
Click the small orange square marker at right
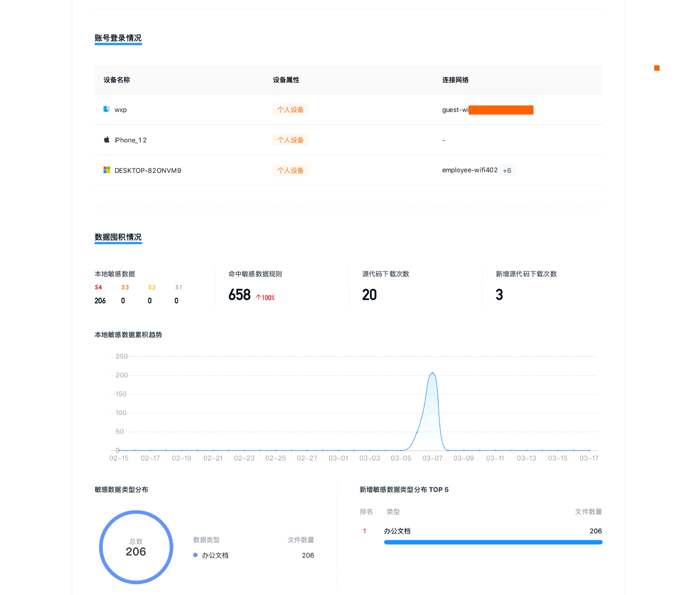click(x=656, y=68)
